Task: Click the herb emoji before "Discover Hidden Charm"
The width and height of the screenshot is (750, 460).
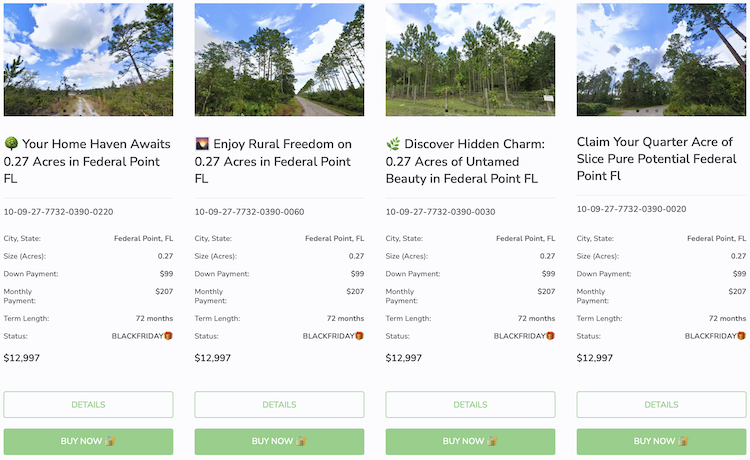Action: (x=393, y=143)
